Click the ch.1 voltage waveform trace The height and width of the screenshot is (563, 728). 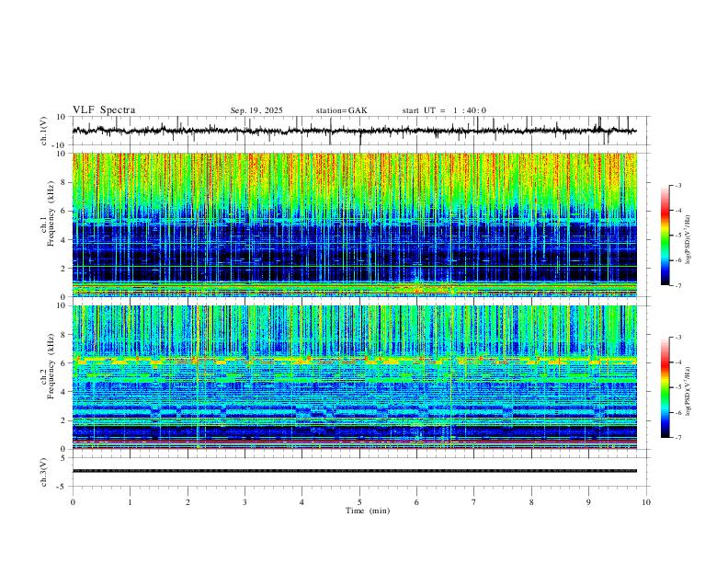point(354,131)
